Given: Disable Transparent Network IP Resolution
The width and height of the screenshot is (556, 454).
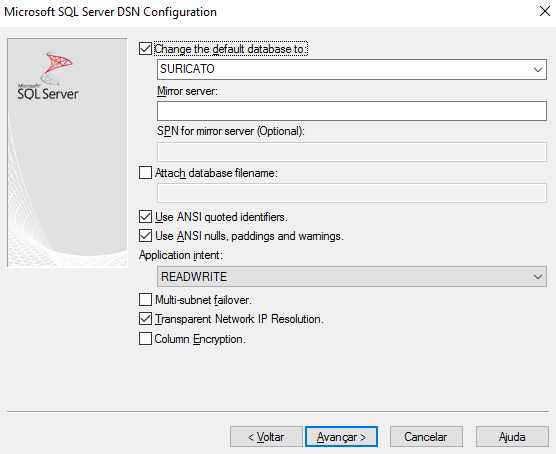Looking at the screenshot, I should pyautogui.click(x=145, y=319).
